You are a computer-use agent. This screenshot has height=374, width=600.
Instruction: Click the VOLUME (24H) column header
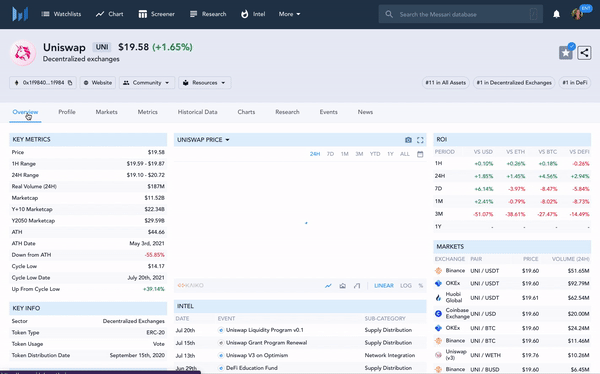click(571, 259)
